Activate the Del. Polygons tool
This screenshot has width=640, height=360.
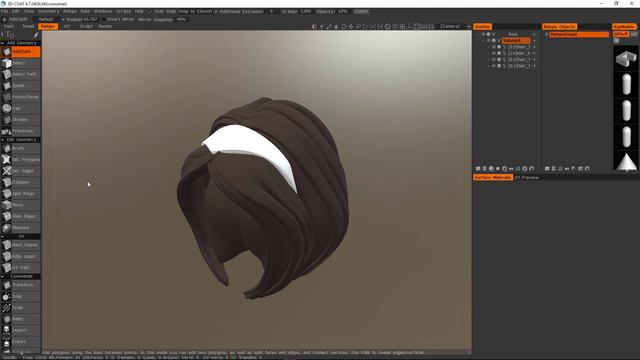20,160
